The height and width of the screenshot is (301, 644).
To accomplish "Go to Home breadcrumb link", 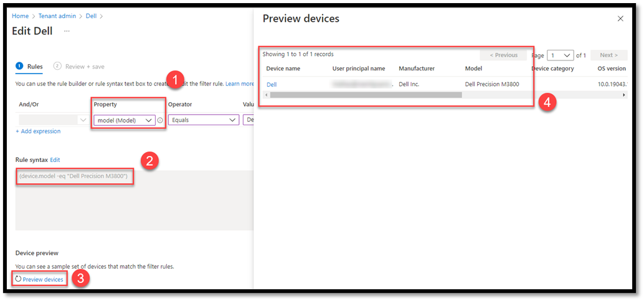I will 20,16.
